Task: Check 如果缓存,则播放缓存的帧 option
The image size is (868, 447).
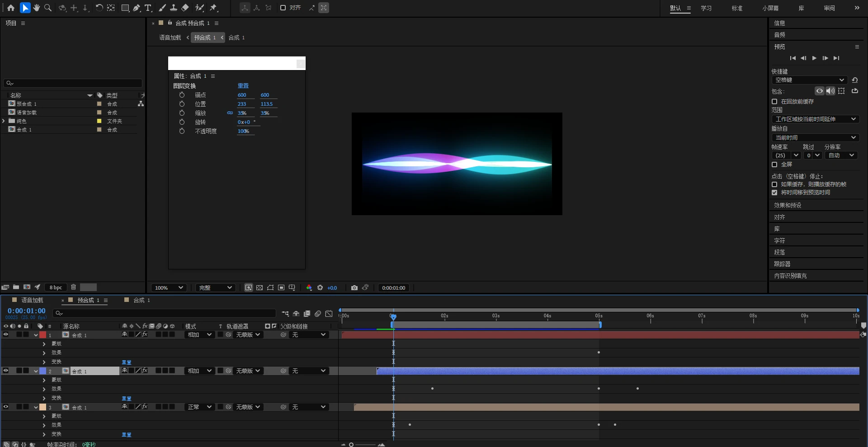Action: point(774,184)
